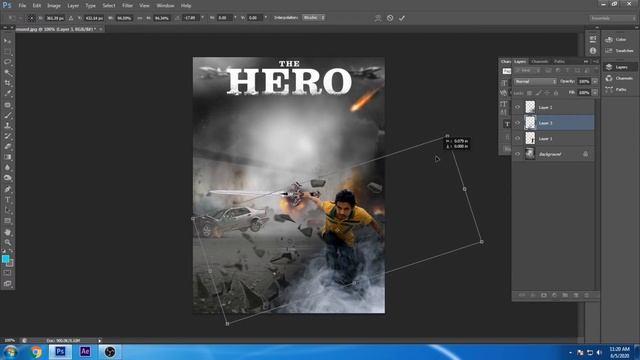The image size is (640, 360).
Task: Open the Filter menu
Action: click(127, 6)
